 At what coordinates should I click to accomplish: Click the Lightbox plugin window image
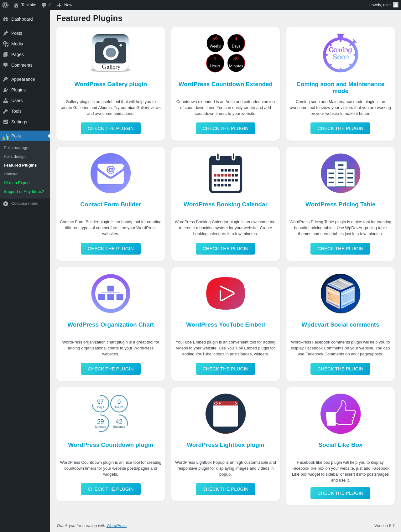pos(226,414)
